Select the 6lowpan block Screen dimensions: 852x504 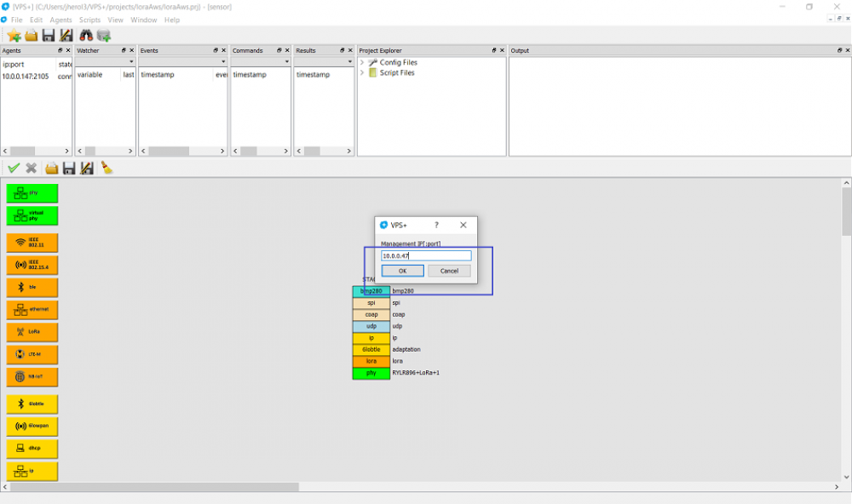32,427
